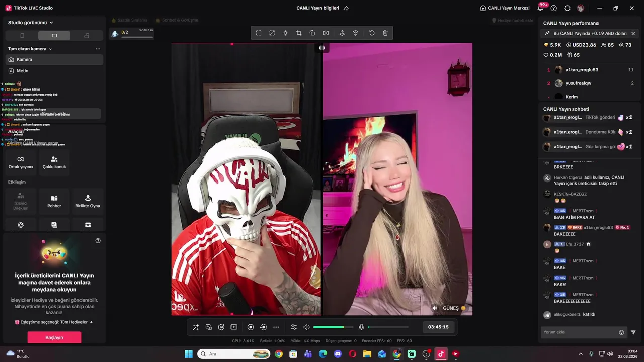Click the record button icon
Viewport: 644px width, 362px height.
pyautogui.click(x=251, y=327)
